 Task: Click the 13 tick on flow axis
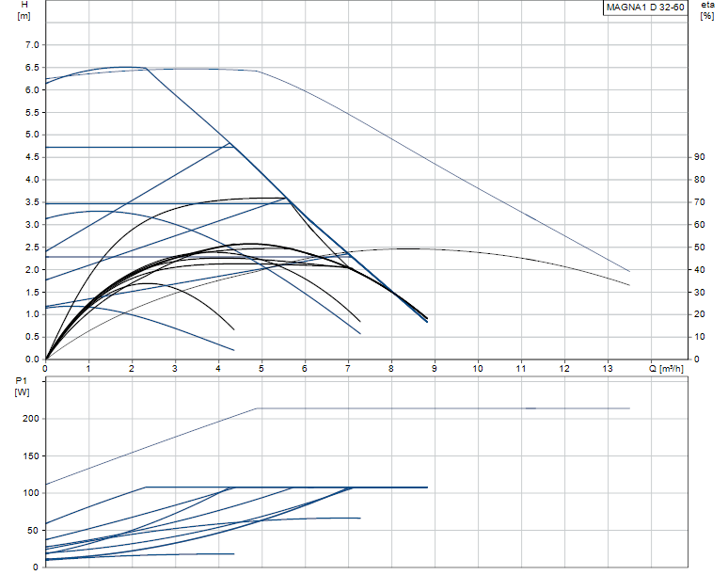[x=608, y=368]
